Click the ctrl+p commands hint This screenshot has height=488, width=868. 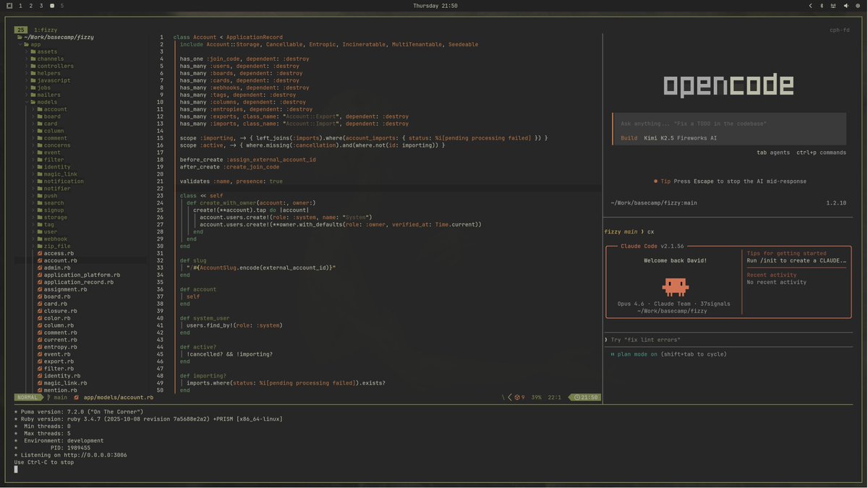pyautogui.click(x=822, y=153)
